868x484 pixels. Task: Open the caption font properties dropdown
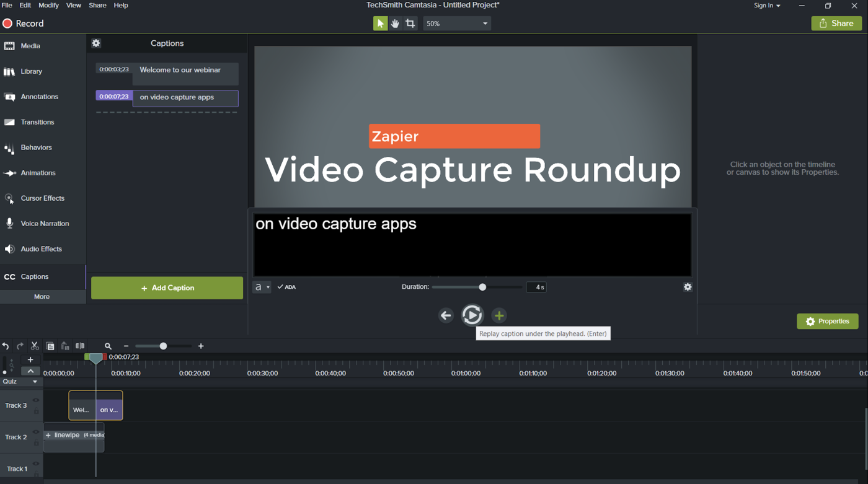point(262,287)
